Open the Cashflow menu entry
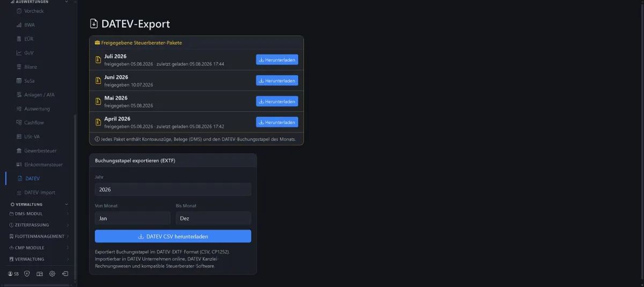This screenshot has height=287, width=644. tap(34, 123)
